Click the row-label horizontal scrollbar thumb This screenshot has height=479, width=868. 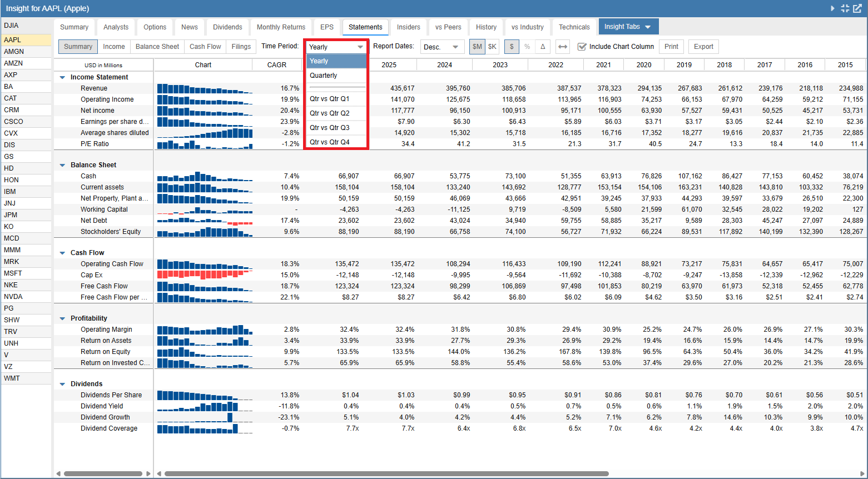click(x=103, y=474)
